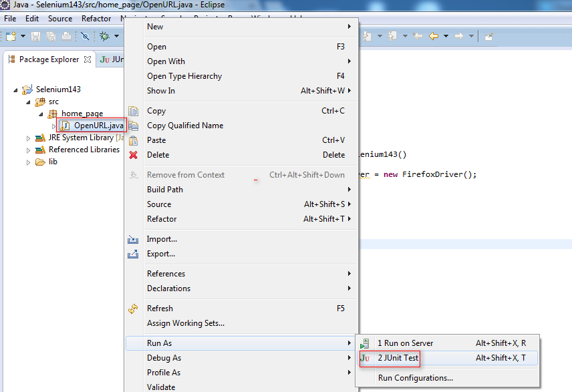Click the Save toolbar icon

click(36, 36)
